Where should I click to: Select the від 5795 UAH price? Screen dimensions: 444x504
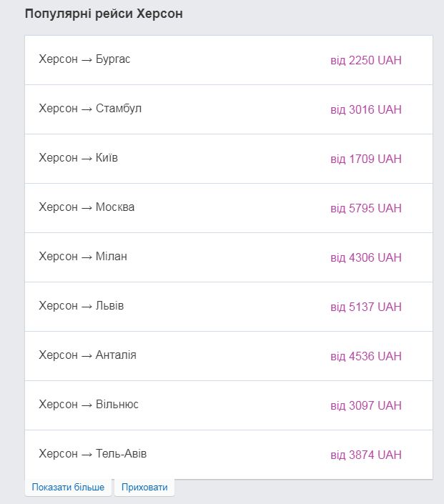(x=366, y=208)
